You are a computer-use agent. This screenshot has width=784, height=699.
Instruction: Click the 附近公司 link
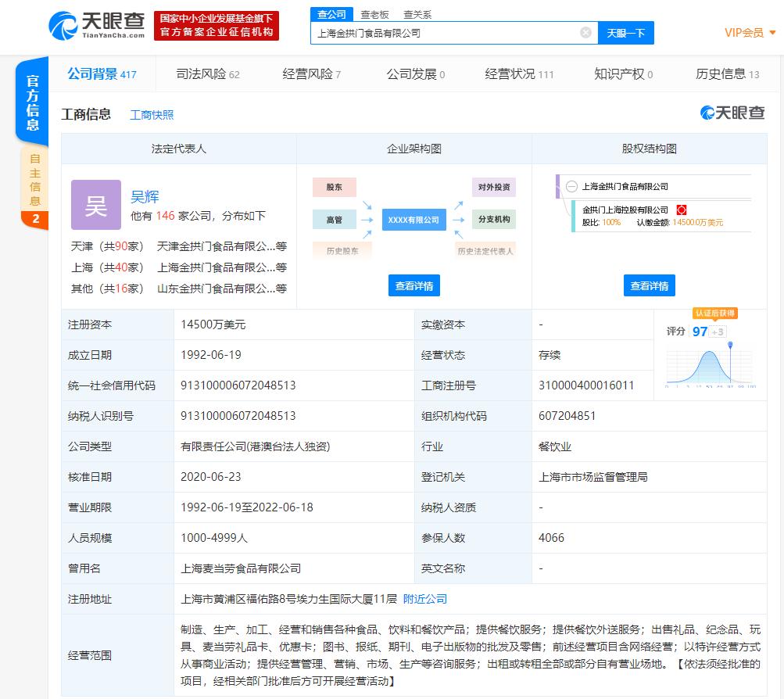pyautogui.click(x=425, y=599)
